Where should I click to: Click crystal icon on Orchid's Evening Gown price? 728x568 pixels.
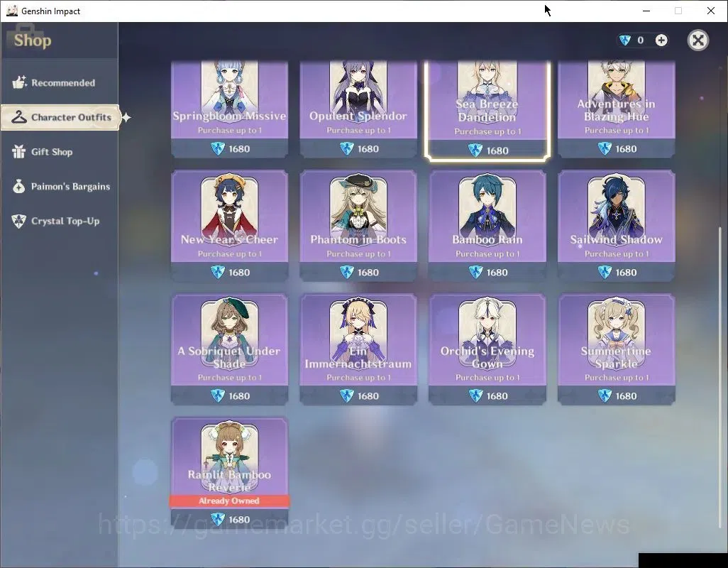(x=476, y=395)
